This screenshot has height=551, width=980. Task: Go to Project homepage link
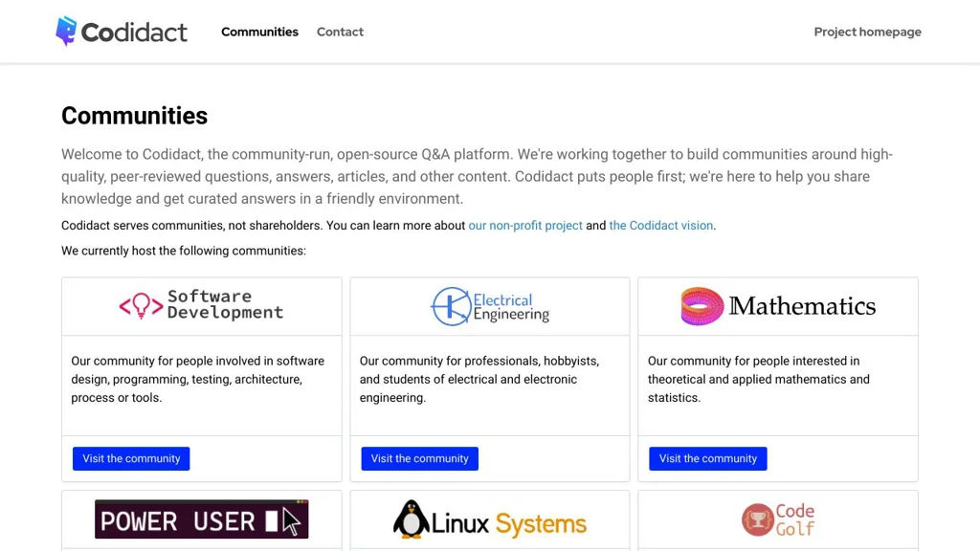(x=867, y=32)
